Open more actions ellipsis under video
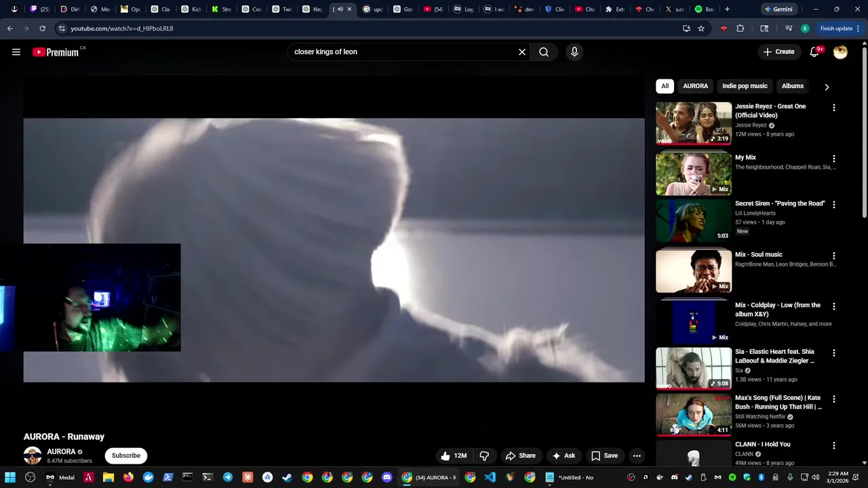Viewport: 868px width, 488px height. tap(637, 455)
